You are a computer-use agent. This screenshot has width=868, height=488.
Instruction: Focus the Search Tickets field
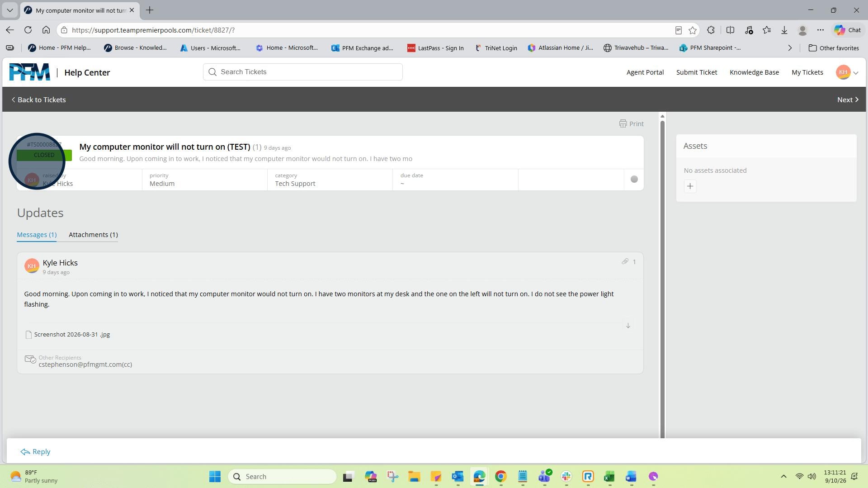tap(302, 72)
